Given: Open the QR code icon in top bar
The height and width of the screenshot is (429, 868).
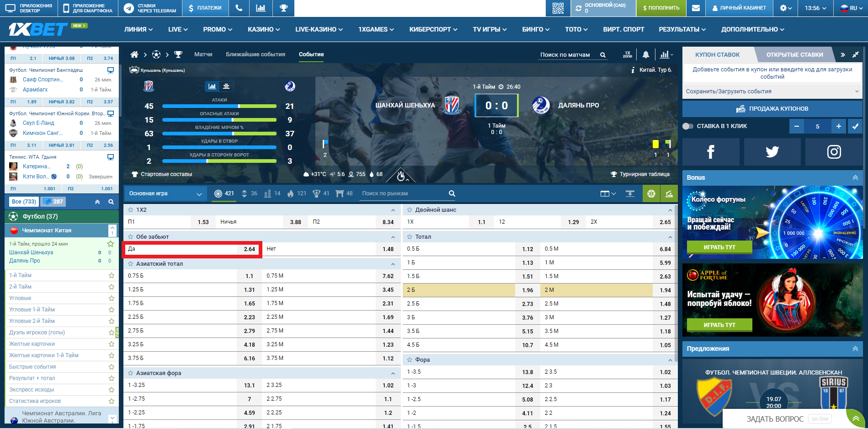Looking at the screenshot, I should point(558,8).
